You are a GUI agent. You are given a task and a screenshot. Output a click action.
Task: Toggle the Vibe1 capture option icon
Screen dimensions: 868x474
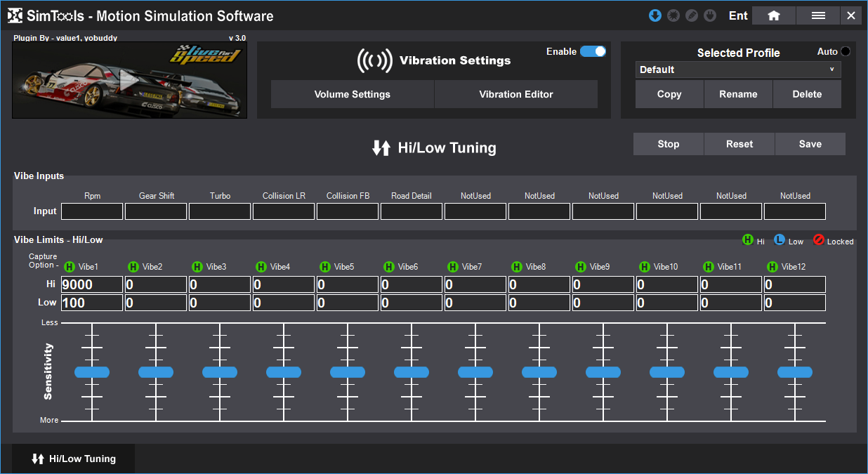(x=69, y=267)
